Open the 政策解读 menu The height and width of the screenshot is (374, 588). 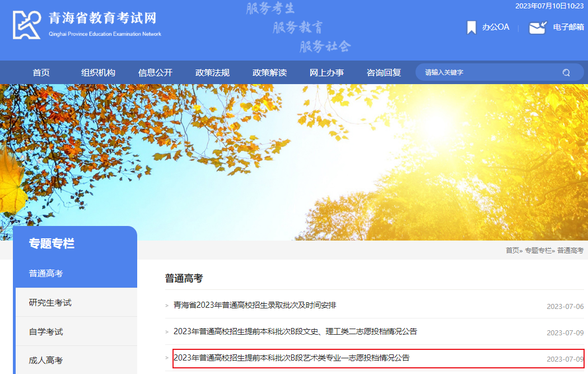(x=269, y=72)
